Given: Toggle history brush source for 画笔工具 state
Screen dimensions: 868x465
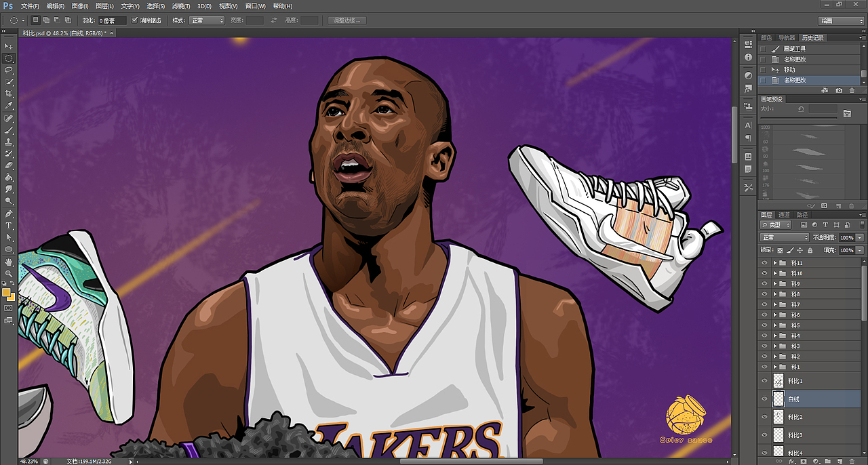Looking at the screenshot, I should [764, 49].
